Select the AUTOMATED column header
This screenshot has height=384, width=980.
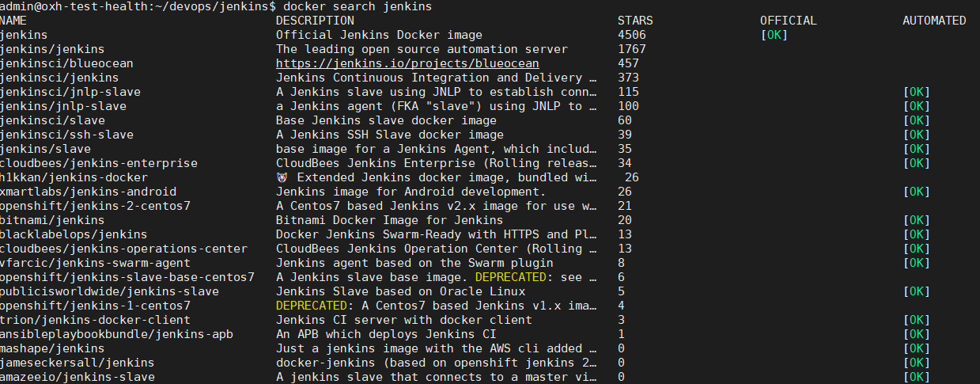click(934, 21)
